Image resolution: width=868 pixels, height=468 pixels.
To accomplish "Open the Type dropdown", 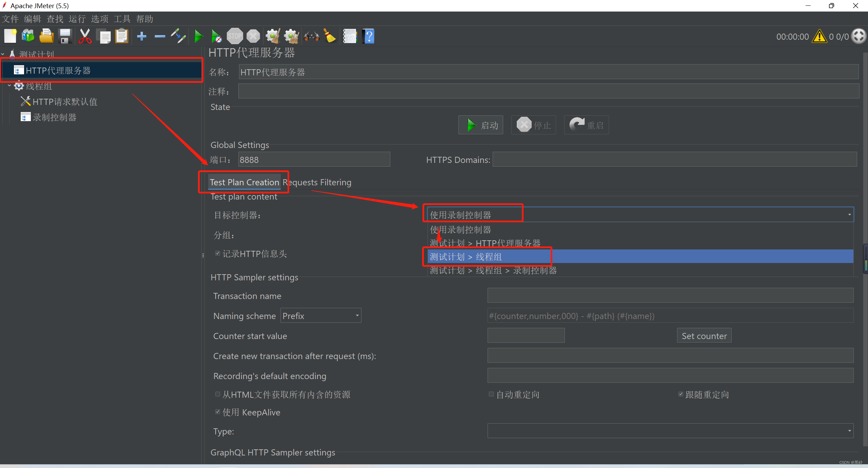I will click(670, 431).
